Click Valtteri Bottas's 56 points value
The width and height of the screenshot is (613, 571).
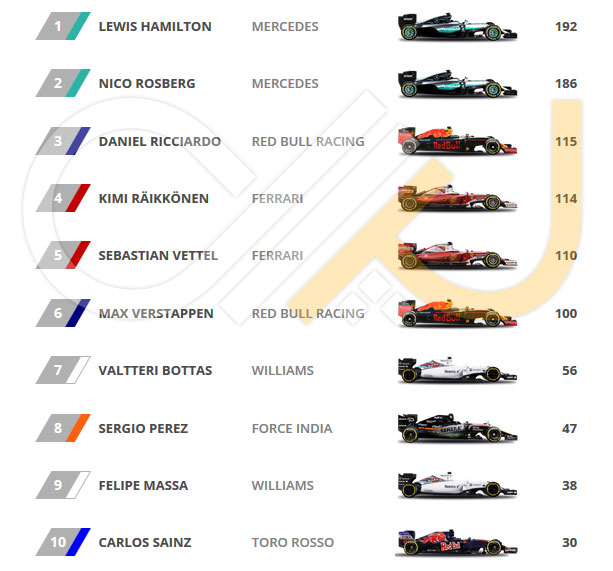pos(570,371)
